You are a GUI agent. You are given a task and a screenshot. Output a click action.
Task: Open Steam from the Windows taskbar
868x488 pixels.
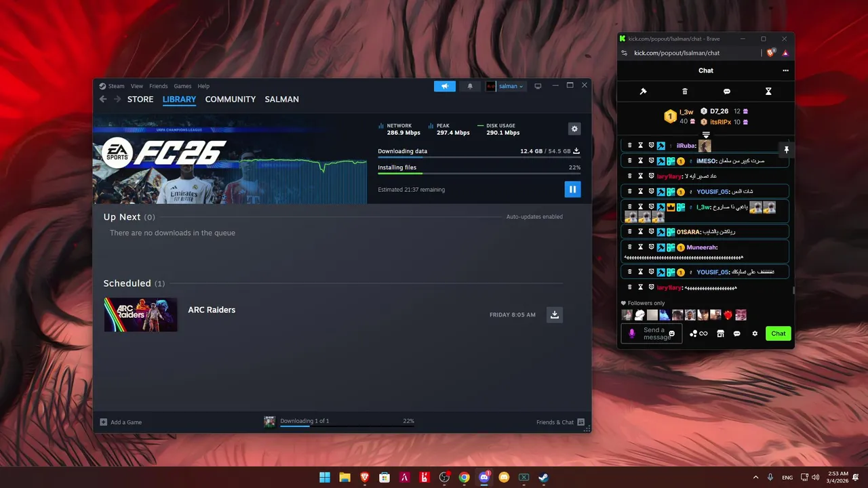click(x=543, y=477)
